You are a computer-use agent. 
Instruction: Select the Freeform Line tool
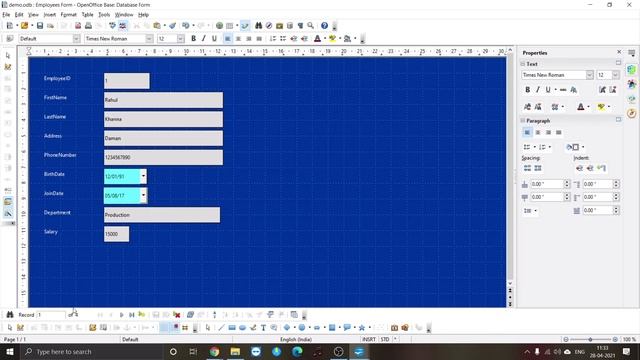[x=253, y=328]
